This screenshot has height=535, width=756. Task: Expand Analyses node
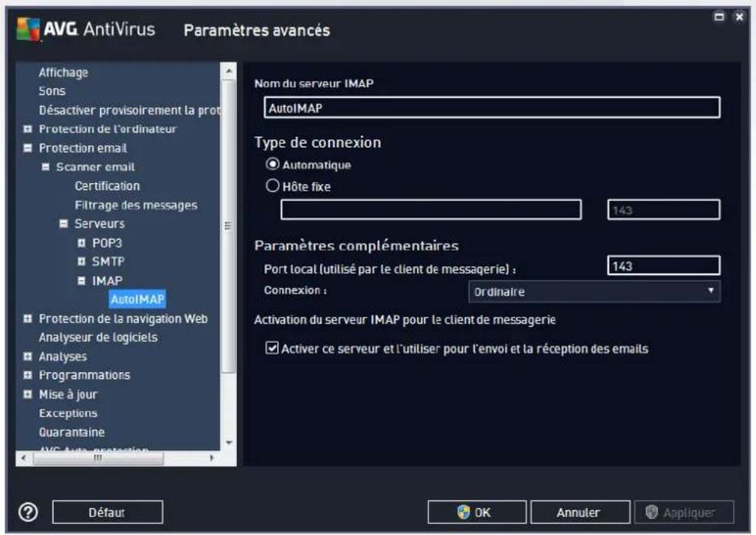pos(28,356)
